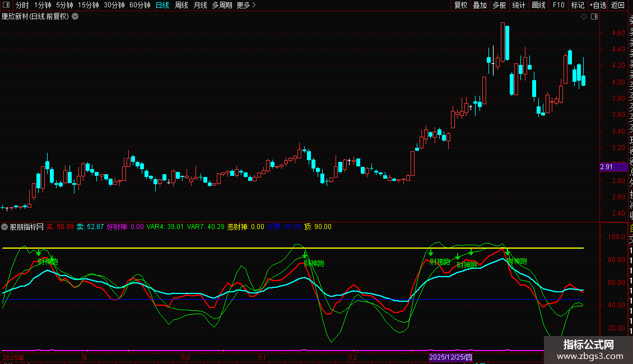Open the 康欣新材 chart title dropdown arrow

(x=75, y=17)
